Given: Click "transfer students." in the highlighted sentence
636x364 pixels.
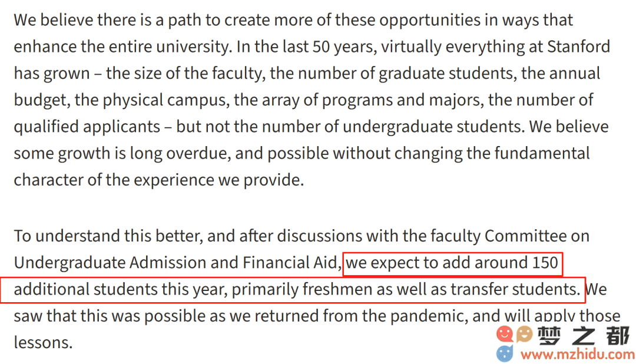Looking at the screenshot, I should [515, 289].
